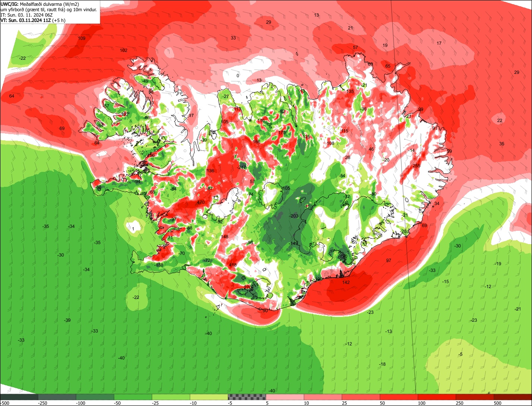Click the -50 to -25 green legend swatch
Viewport: 532px width, 406px height.
pyautogui.click(x=133, y=397)
